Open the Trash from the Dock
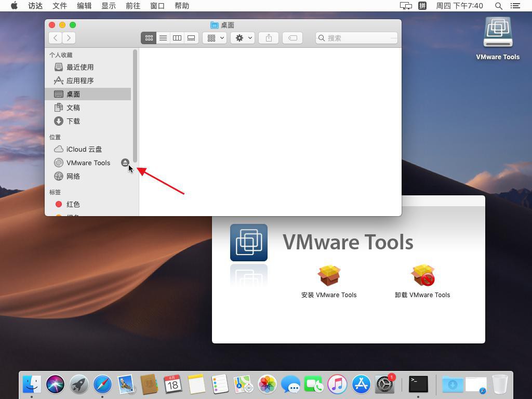The height and width of the screenshot is (399, 532). tap(500, 384)
